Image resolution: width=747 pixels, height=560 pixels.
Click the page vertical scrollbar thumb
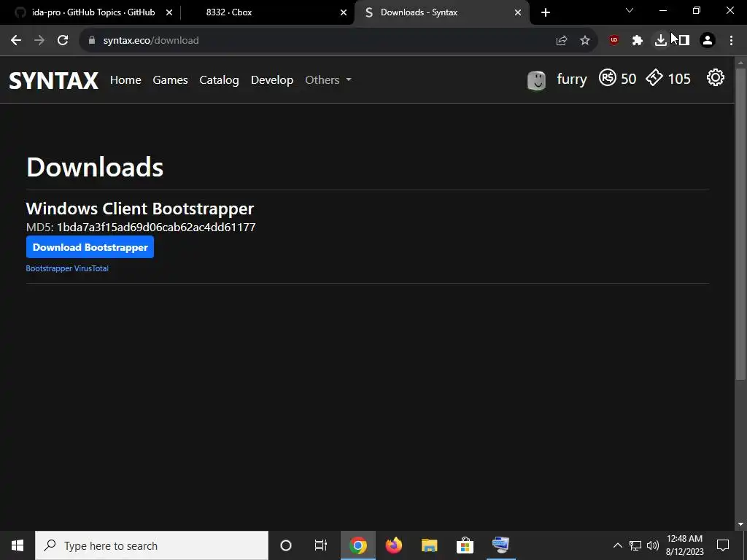click(741, 224)
